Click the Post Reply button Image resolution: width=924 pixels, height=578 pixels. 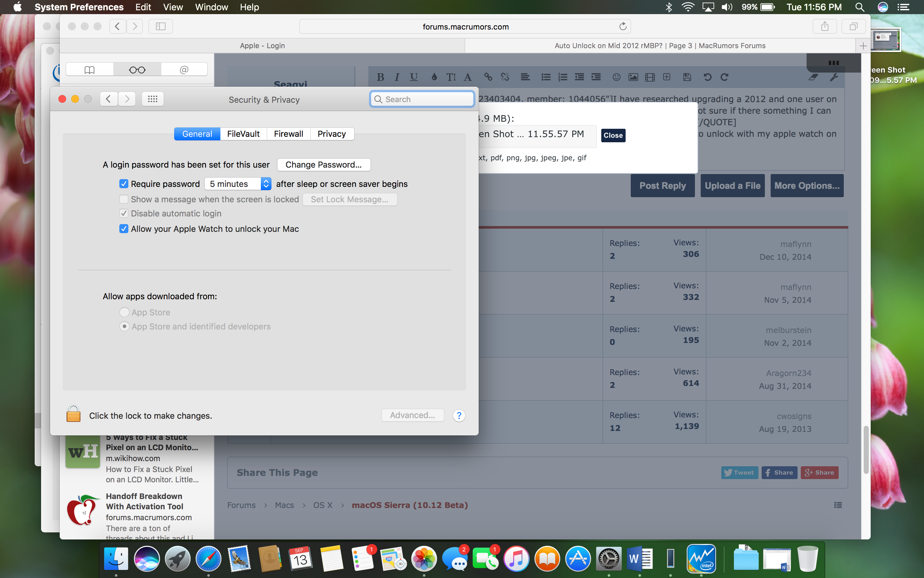(x=663, y=186)
